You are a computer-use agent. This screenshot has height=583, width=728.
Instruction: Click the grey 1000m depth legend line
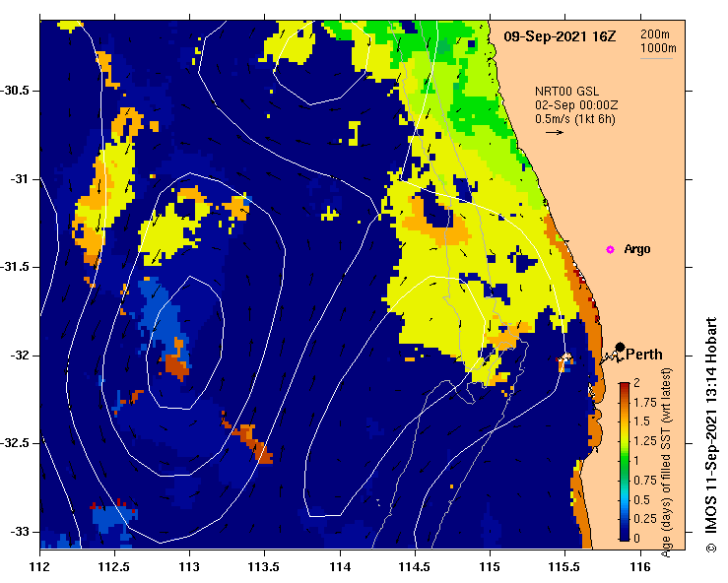pyautogui.click(x=656, y=58)
